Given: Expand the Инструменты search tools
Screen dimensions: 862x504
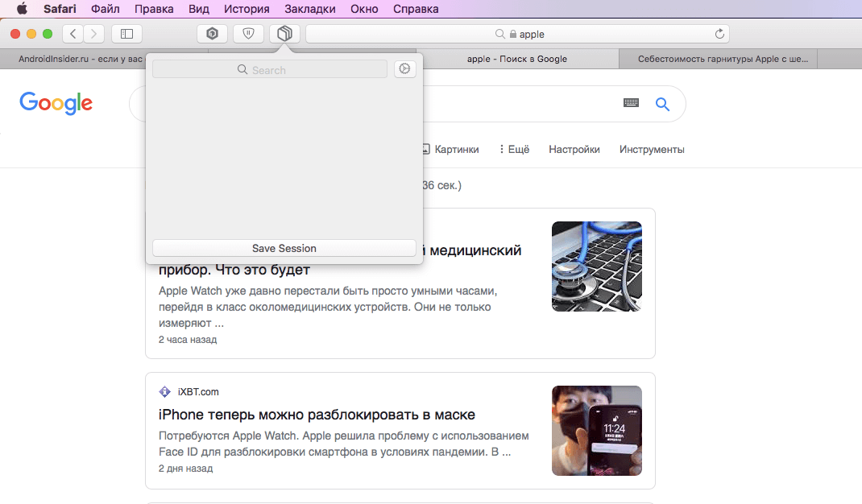Looking at the screenshot, I should point(652,149).
